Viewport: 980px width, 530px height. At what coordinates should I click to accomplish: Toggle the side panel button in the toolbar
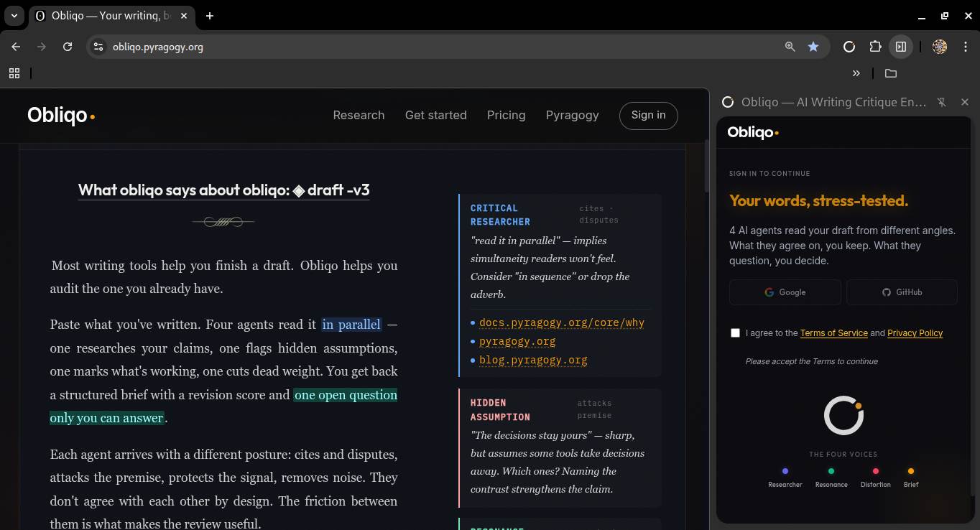point(901,47)
